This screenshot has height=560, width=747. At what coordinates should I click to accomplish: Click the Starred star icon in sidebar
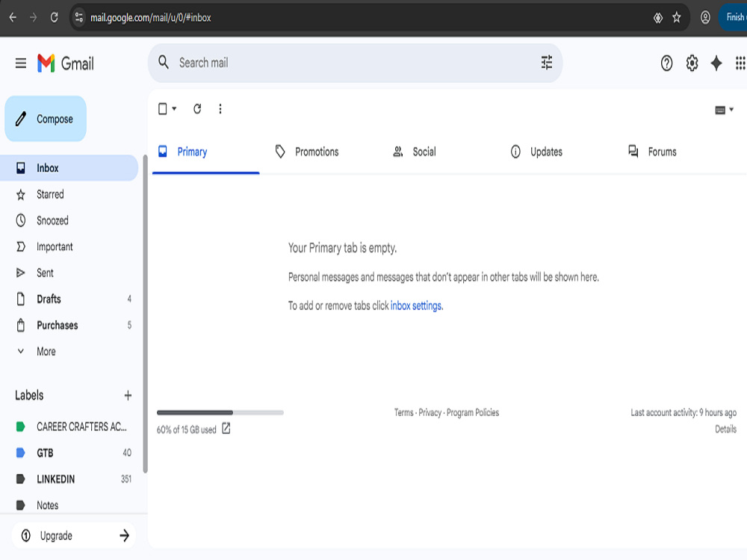20,194
